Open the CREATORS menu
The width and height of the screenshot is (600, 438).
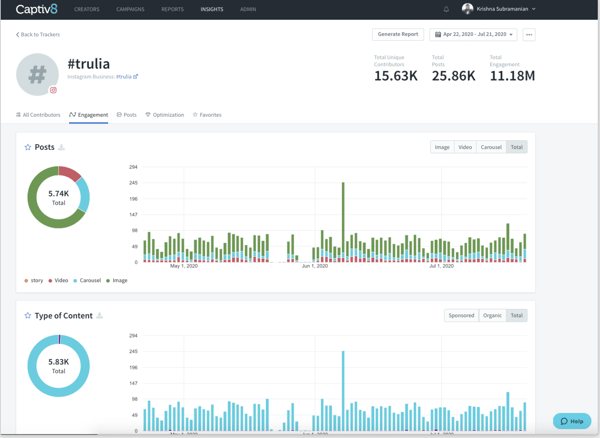(86, 9)
